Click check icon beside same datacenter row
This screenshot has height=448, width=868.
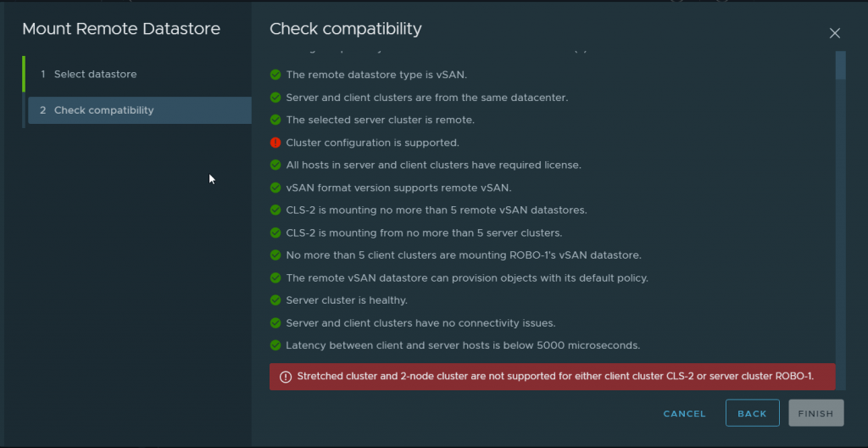[275, 98]
